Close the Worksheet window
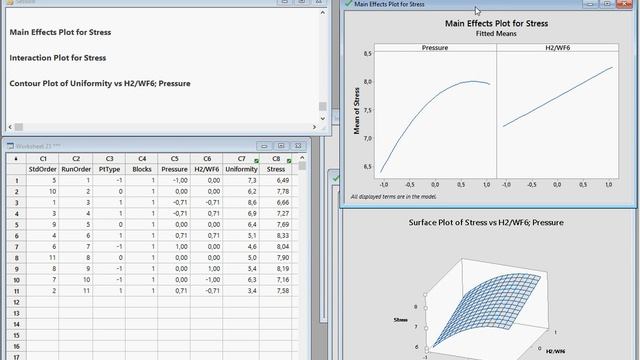Image resolution: width=640 pixels, height=360 pixels. [298, 146]
